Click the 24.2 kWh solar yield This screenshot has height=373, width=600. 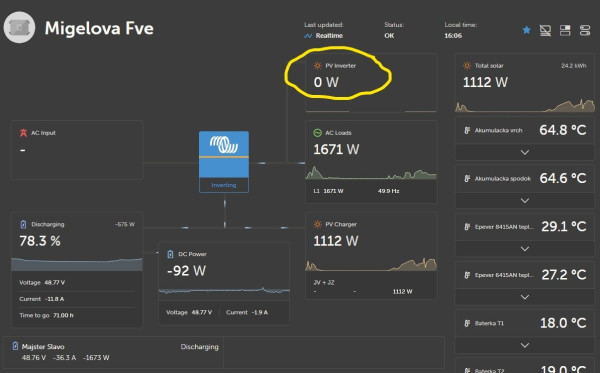coord(574,65)
